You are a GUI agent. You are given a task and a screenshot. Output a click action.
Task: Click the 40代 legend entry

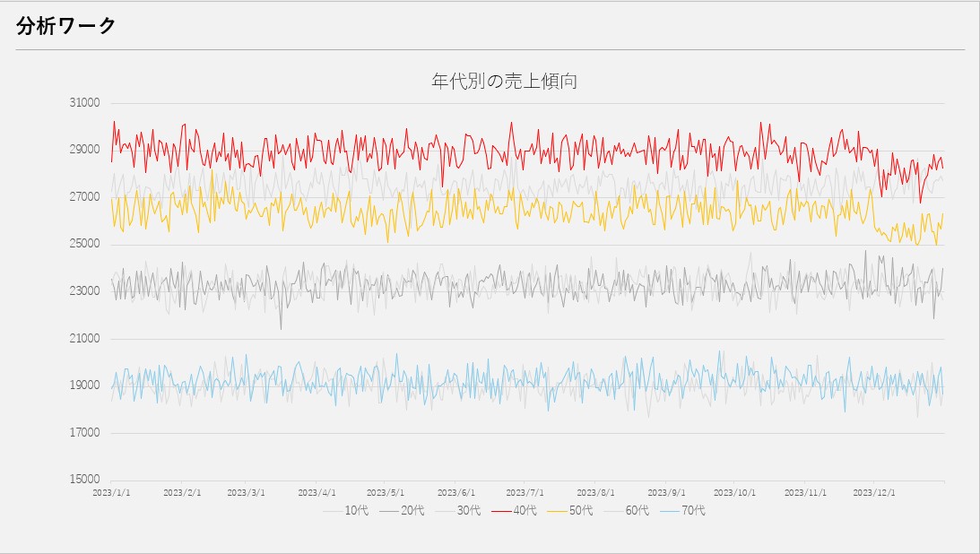point(525,511)
